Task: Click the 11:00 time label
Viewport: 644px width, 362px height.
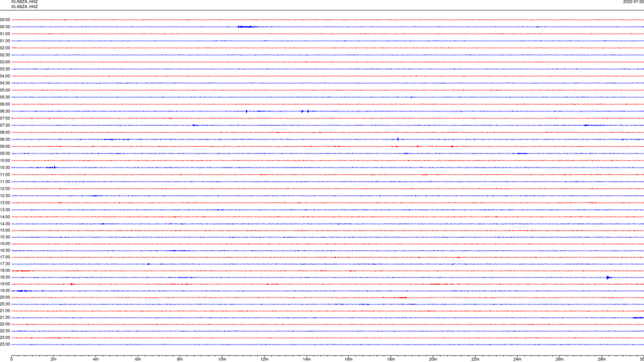Action: click(5, 175)
